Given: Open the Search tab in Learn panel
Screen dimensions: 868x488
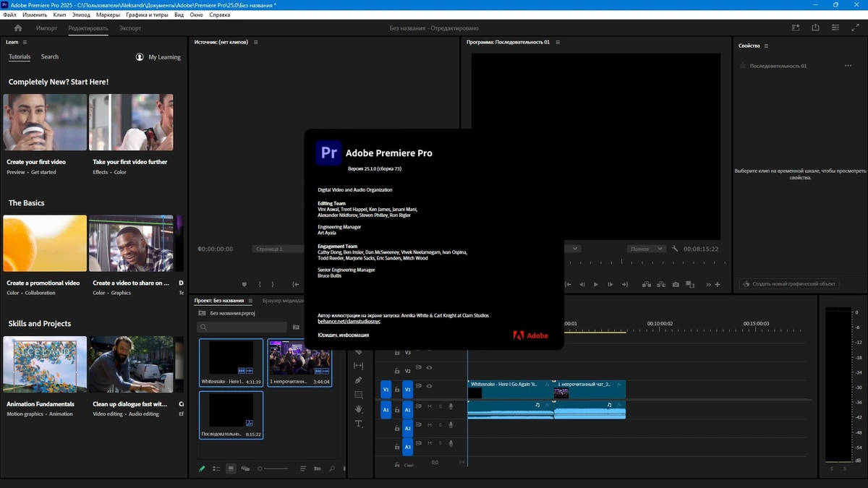Looking at the screenshot, I should pos(50,56).
